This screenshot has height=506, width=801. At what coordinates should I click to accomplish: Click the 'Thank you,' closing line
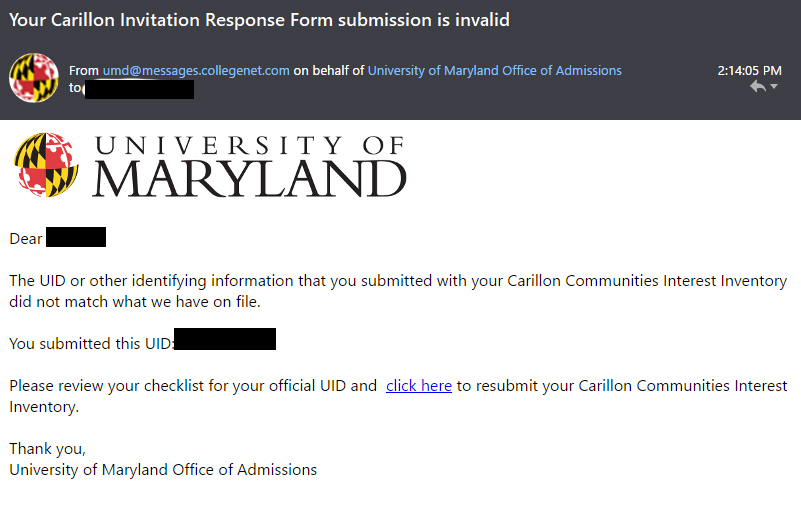click(x=48, y=449)
